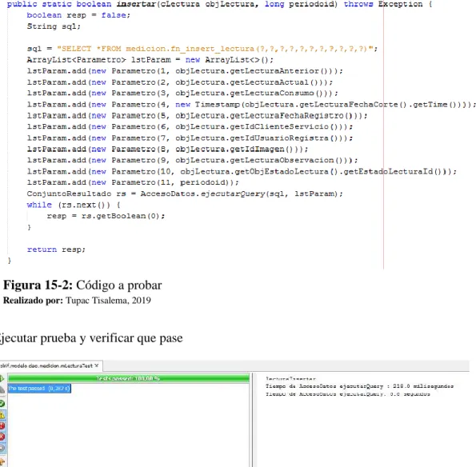Click the ejecutarQuery milisegundos output line
476x467 pixels.
pos(359,386)
